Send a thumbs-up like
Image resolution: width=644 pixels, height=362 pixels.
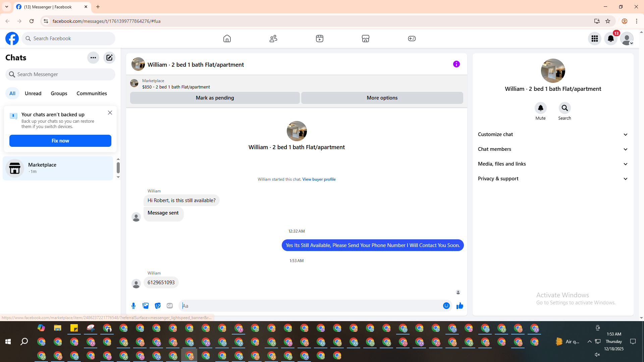tap(460, 306)
